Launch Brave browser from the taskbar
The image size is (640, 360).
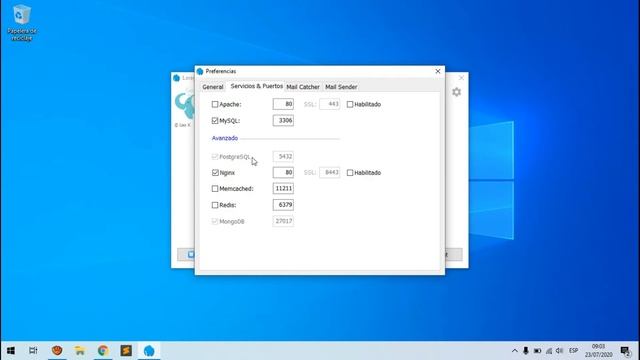tap(57, 351)
